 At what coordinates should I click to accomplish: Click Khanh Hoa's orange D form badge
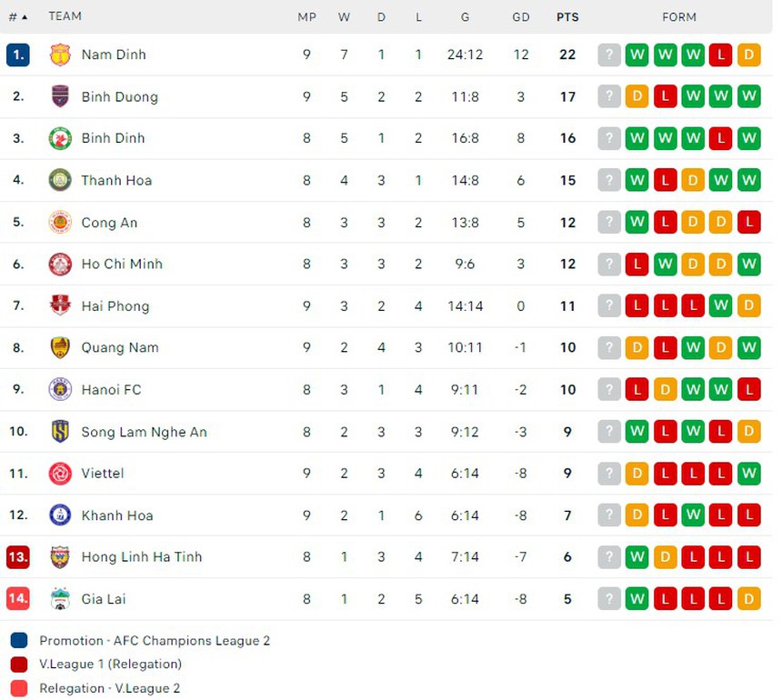tap(637, 515)
